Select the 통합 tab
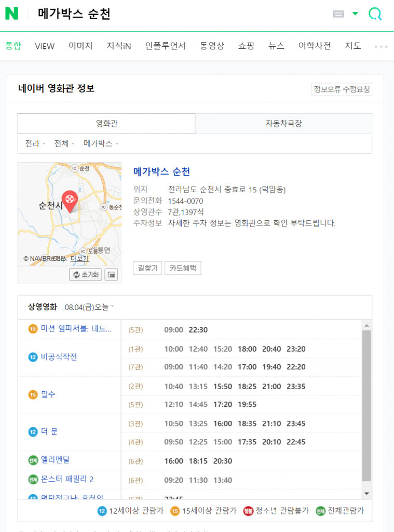This screenshot has width=394, height=532. [x=13, y=46]
